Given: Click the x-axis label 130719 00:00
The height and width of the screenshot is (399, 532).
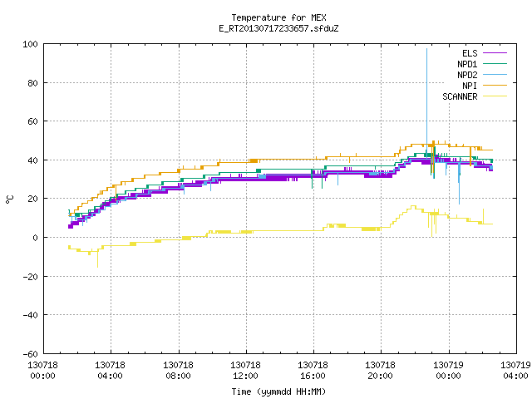Looking at the screenshot, I should tap(449, 371).
